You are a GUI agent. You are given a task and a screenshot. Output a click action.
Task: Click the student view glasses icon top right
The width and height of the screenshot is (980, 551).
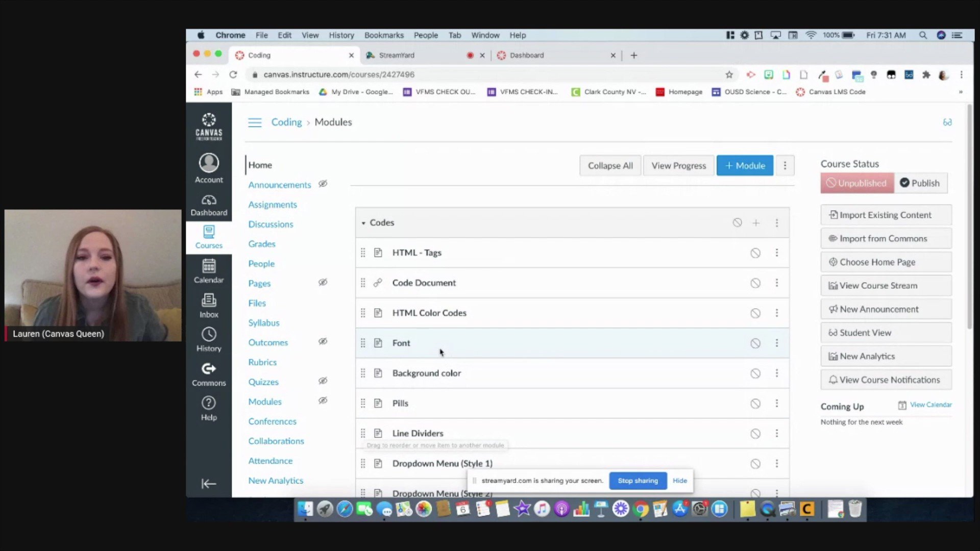(947, 122)
